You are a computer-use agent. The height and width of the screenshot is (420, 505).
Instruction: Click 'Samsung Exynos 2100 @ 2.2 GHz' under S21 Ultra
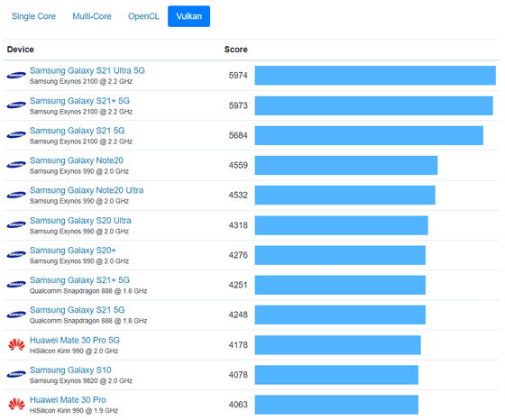(81, 81)
